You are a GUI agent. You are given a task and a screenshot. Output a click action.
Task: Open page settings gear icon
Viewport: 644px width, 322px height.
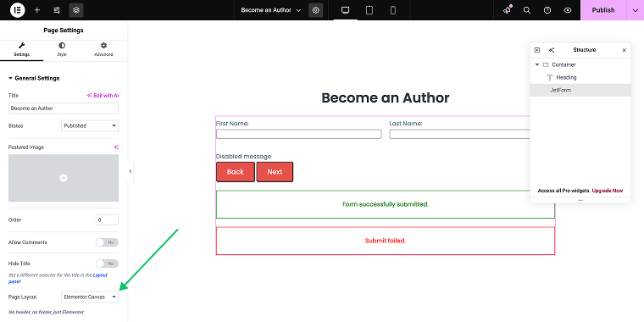[x=316, y=10]
